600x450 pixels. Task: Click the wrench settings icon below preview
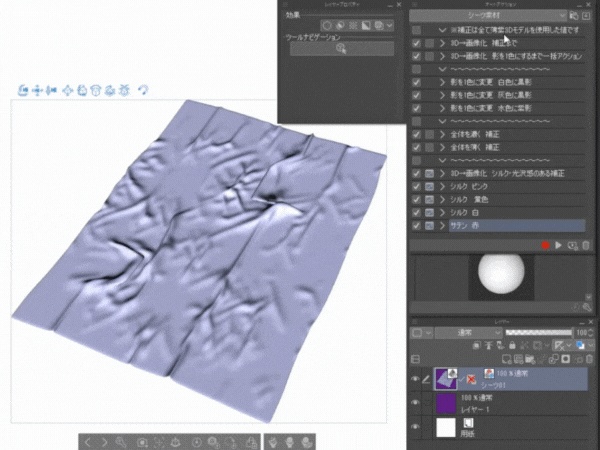click(x=587, y=307)
